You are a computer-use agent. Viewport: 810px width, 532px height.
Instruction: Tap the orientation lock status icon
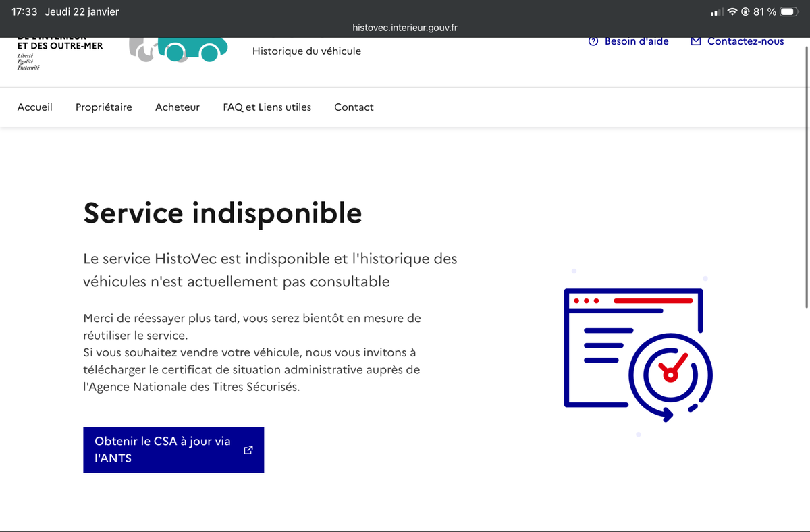coord(746,12)
